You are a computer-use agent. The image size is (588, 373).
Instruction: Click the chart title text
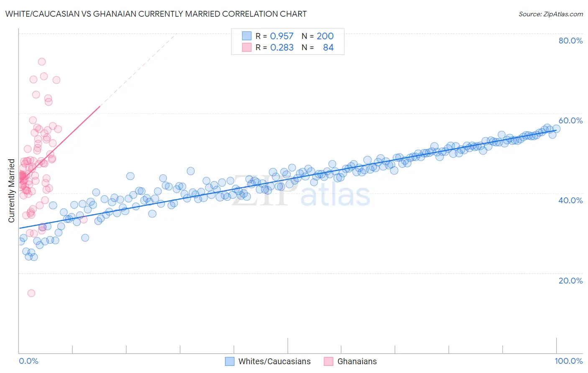point(156,14)
